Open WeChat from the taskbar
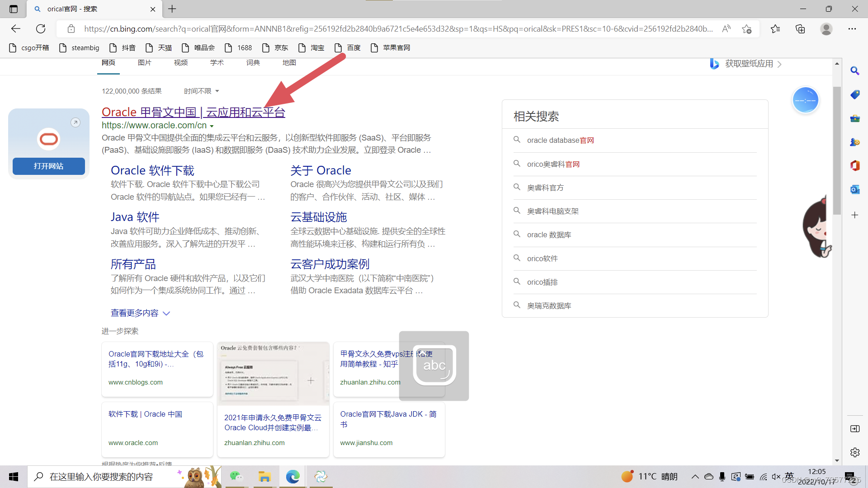 pos(236,477)
